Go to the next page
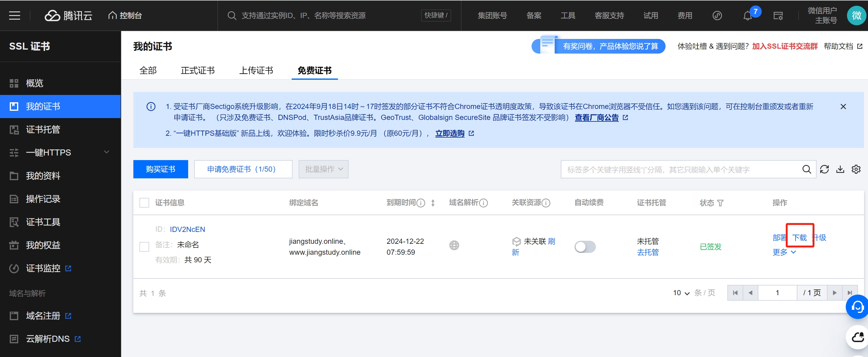This screenshot has height=357, width=868. click(834, 293)
